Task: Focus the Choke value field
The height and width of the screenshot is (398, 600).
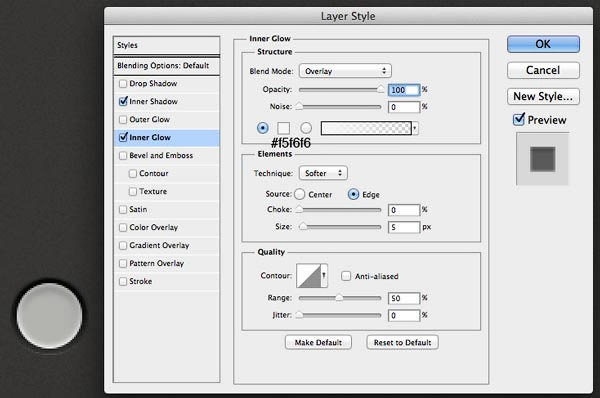Action: (x=404, y=210)
